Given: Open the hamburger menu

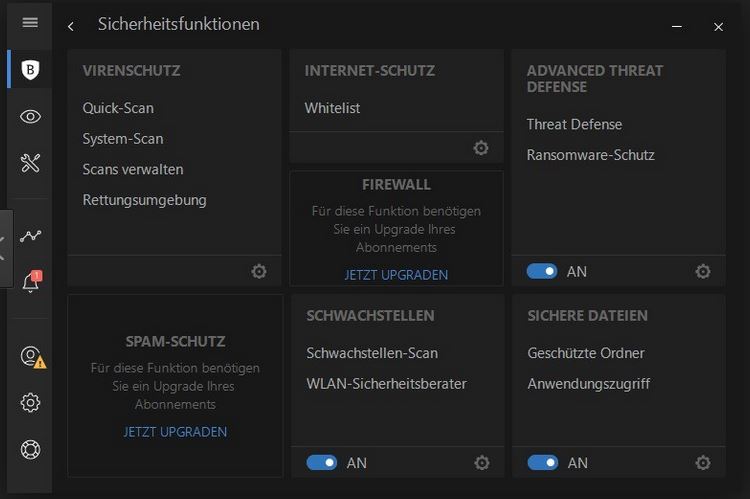Looking at the screenshot, I should click(x=30, y=22).
